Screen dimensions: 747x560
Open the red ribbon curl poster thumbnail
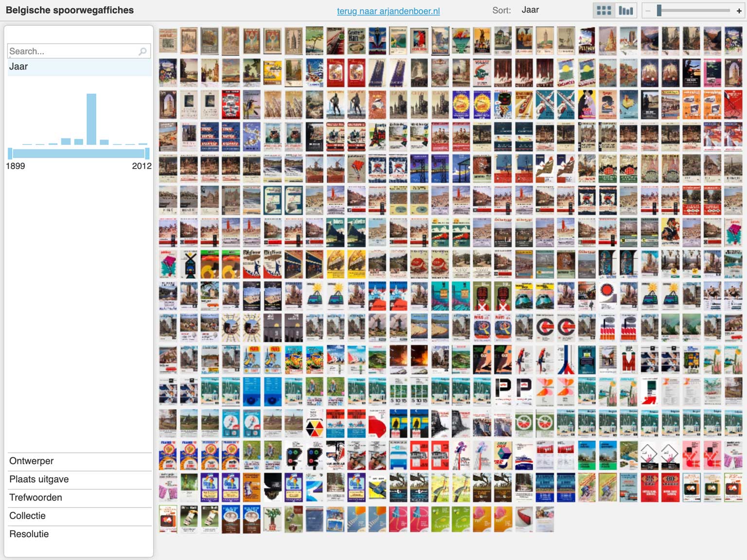tap(524, 519)
